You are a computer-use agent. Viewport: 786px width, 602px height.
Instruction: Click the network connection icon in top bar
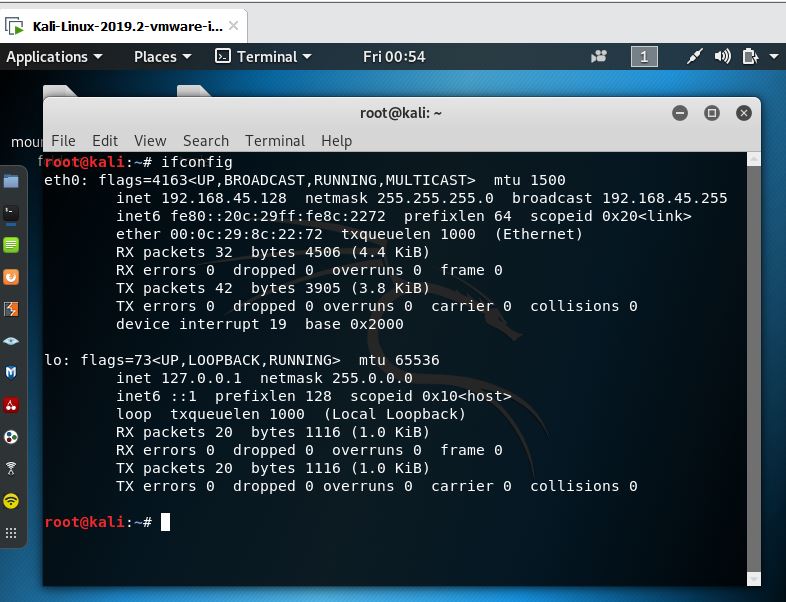[x=696, y=57]
